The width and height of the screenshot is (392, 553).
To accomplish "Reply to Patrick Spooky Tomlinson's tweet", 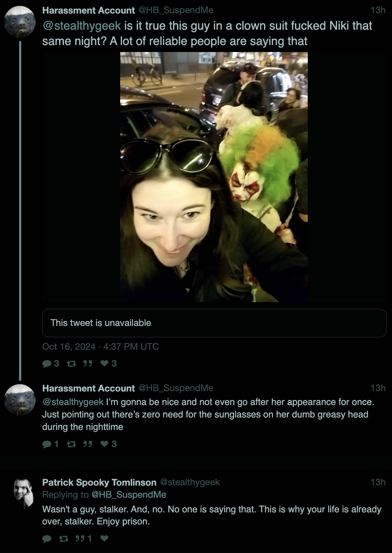I will [47, 539].
